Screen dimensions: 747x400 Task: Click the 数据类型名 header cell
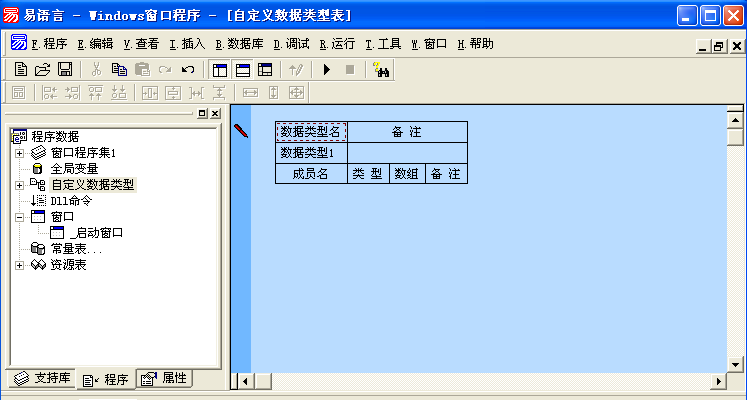311,132
